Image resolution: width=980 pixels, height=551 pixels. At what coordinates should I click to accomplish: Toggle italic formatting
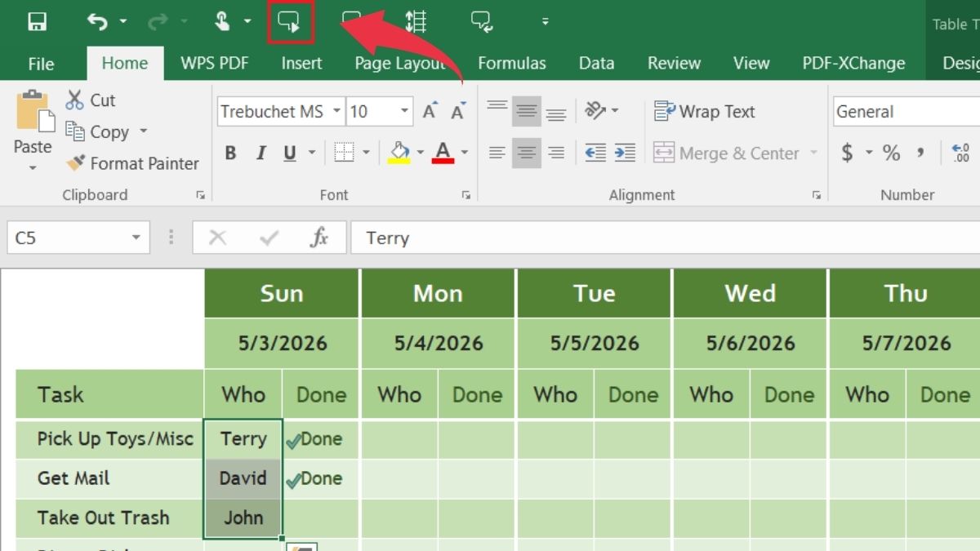[x=261, y=153]
